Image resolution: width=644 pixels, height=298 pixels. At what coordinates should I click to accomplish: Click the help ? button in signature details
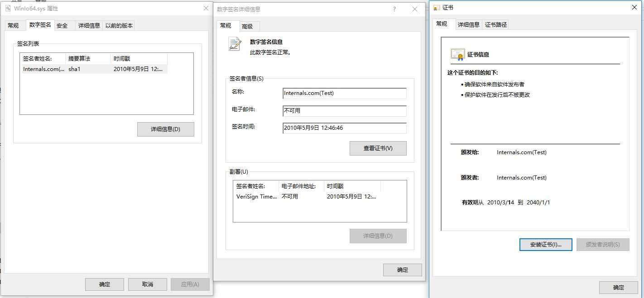point(394,9)
